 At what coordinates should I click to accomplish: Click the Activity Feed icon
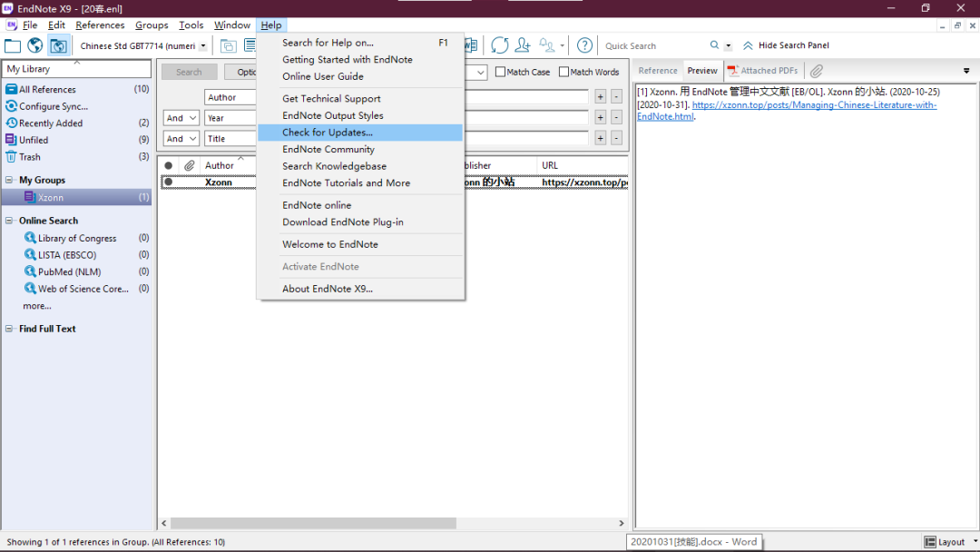(547, 45)
